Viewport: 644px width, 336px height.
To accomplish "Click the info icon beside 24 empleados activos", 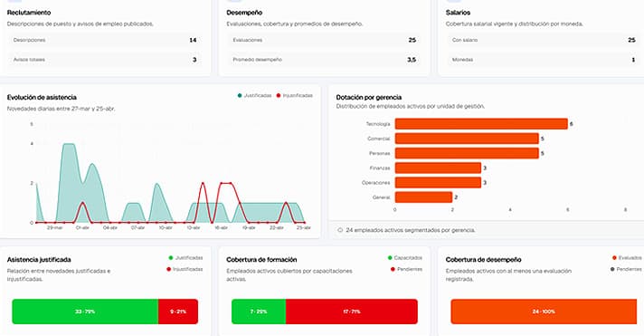I will (x=340, y=230).
